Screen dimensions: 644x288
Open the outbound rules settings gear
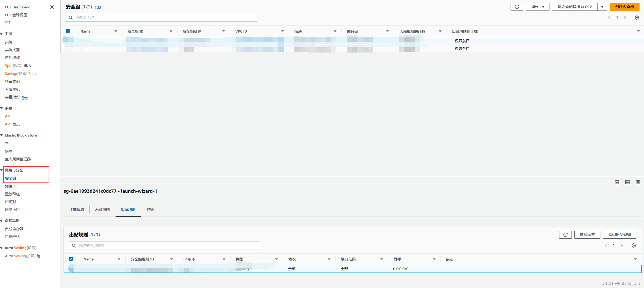[x=634, y=245]
